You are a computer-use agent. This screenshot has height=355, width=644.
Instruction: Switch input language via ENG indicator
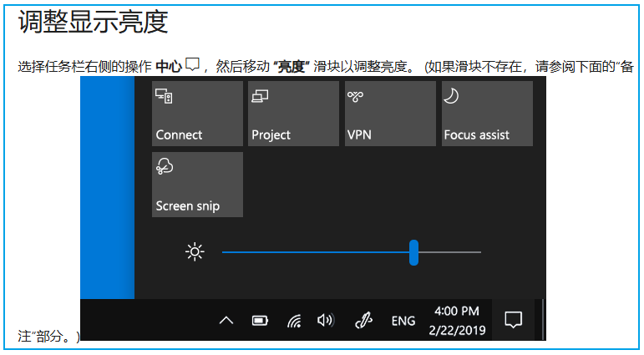click(403, 321)
